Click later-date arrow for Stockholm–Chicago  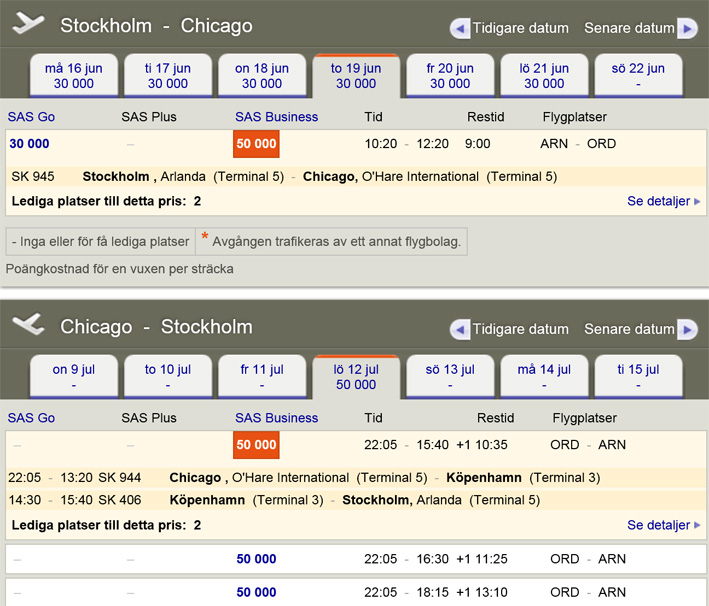point(687,28)
